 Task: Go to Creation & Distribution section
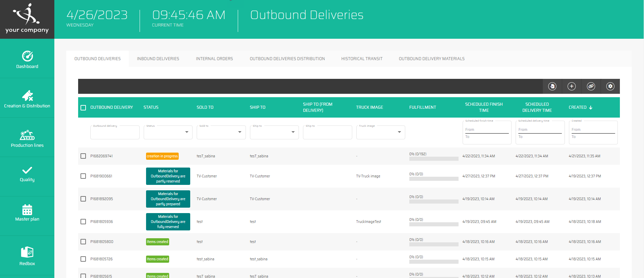coord(27,99)
